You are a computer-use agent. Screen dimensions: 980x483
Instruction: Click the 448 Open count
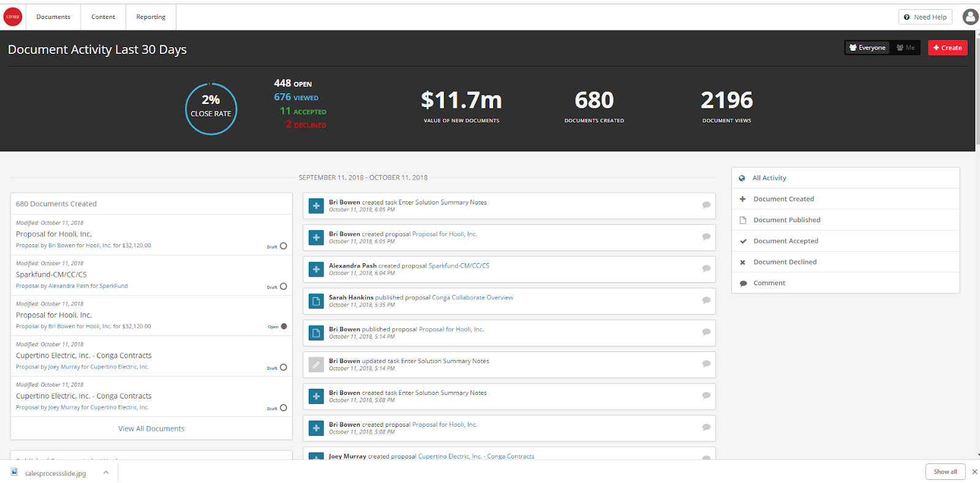pyautogui.click(x=293, y=83)
